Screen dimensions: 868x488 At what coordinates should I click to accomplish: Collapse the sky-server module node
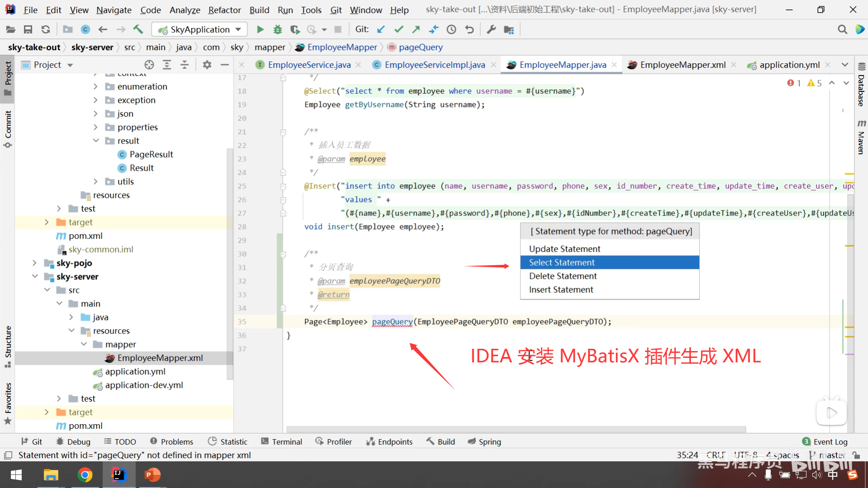point(35,276)
